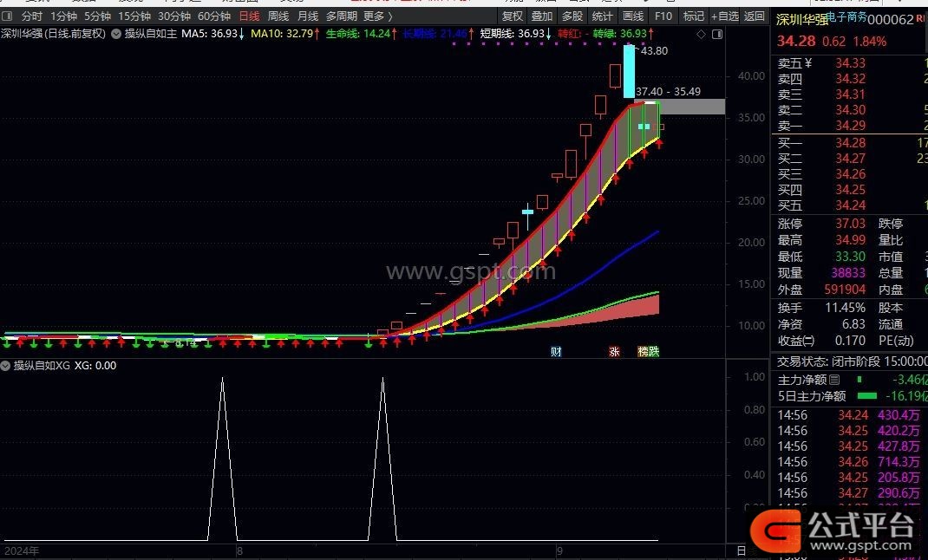Click the stock code 000062
The image size is (928, 560).
(891, 20)
